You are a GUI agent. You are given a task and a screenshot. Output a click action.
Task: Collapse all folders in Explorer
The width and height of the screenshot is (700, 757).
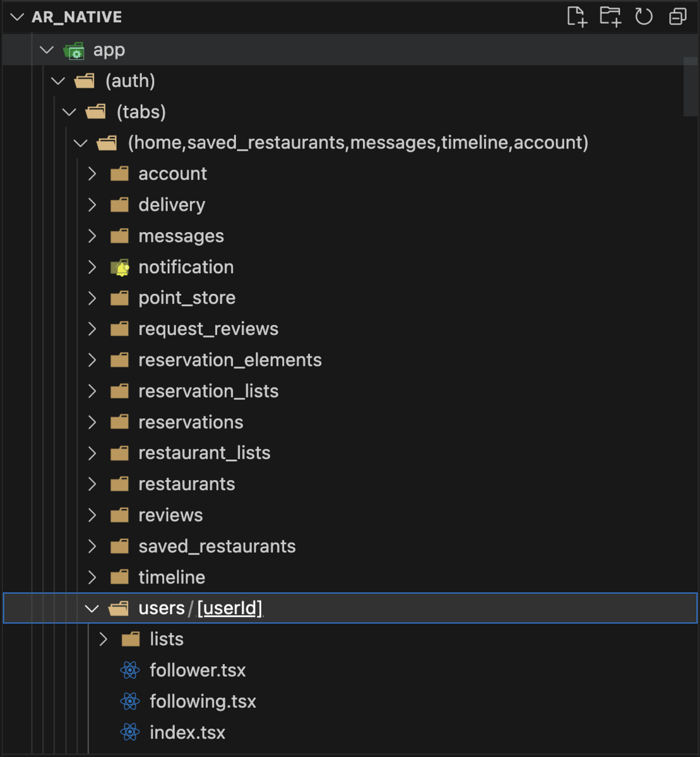[x=678, y=17]
